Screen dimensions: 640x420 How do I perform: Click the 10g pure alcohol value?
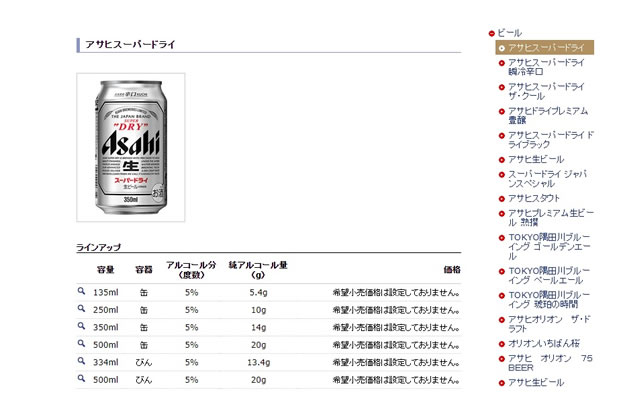coord(258,310)
